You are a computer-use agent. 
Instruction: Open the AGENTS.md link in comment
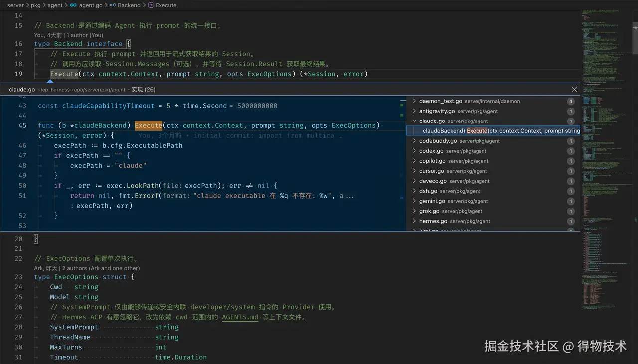click(240, 317)
